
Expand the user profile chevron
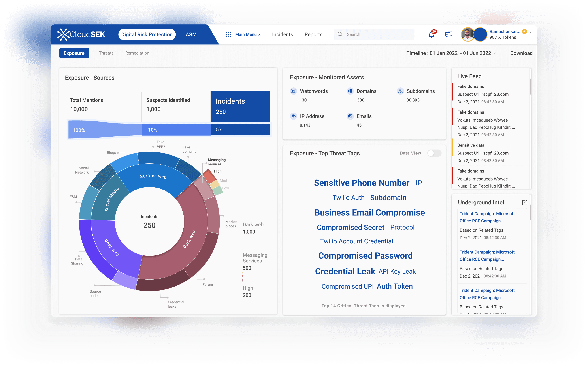click(530, 32)
